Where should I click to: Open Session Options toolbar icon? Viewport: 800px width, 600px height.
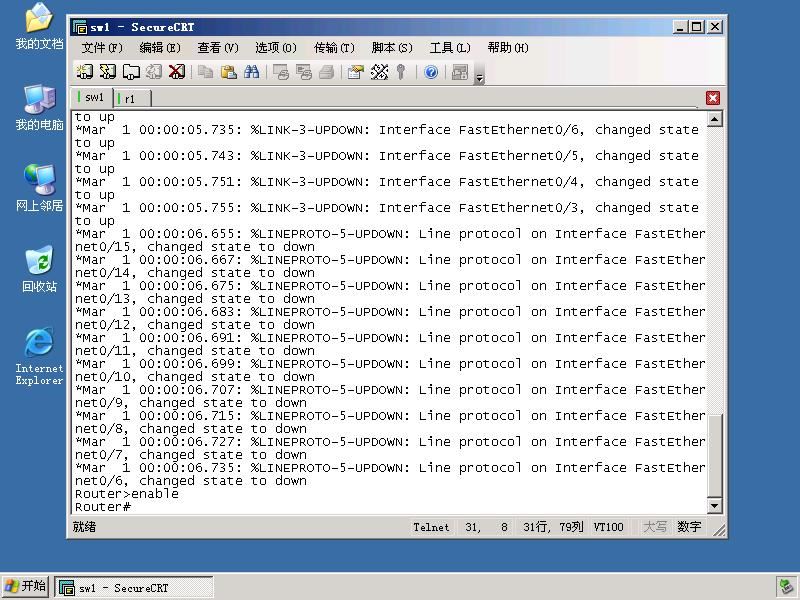click(356, 72)
